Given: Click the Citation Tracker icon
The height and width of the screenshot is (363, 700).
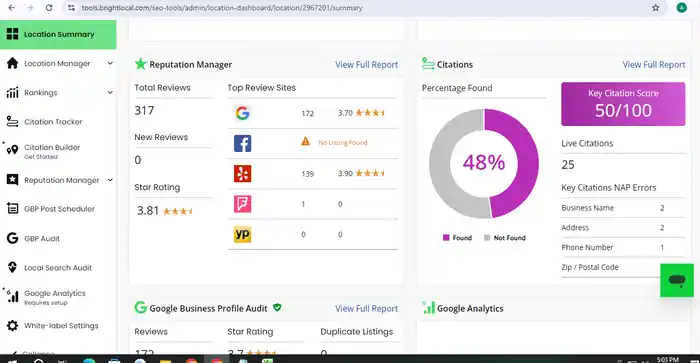Looking at the screenshot, I should click(12, 121).
